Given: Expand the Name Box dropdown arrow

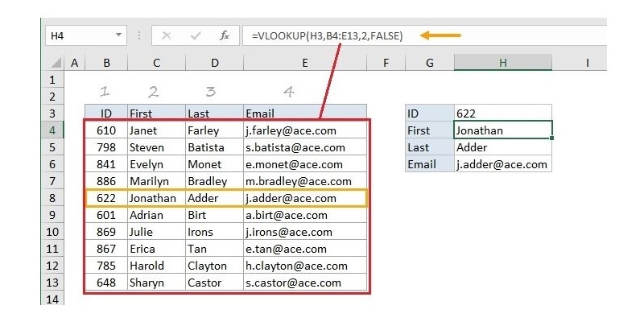Looking at the screenshot, I should pyautogui.click(x=118, y=35).
